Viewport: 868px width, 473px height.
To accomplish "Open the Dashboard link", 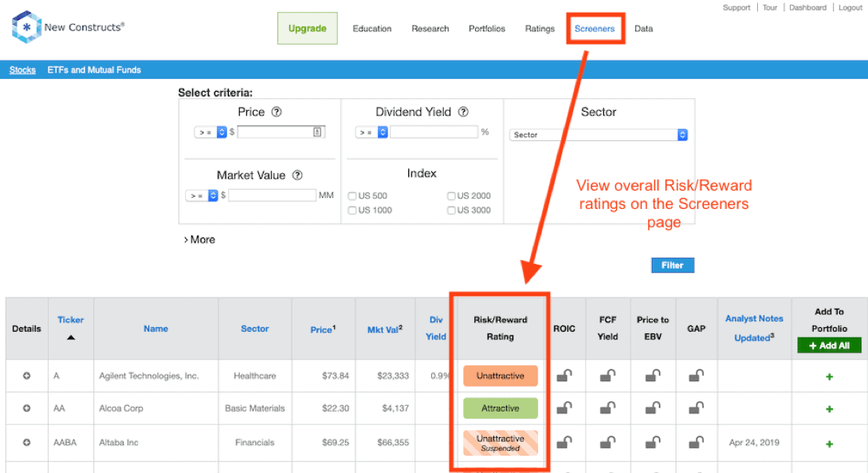I will pyautogui.click(x=807, y=8).
